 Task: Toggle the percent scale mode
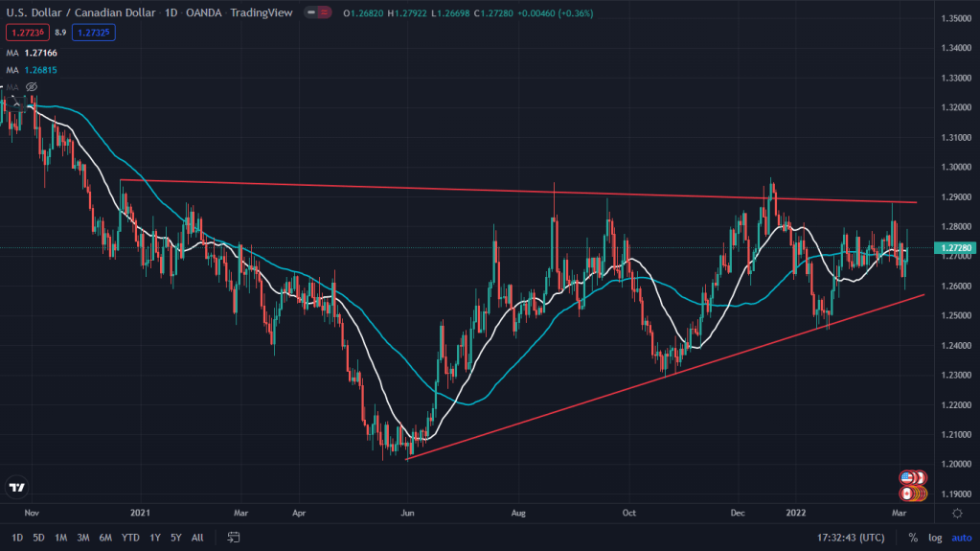coord(913,538)
